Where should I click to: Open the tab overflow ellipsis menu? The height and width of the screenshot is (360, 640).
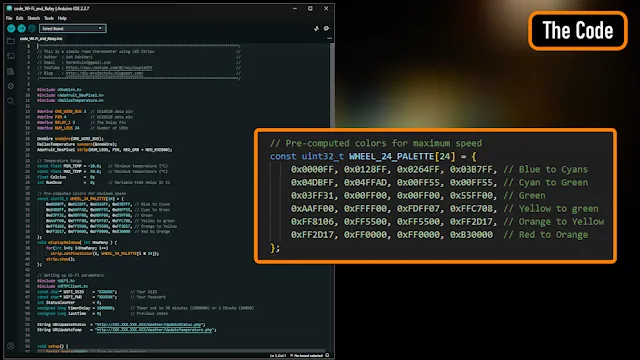(329, 38)
